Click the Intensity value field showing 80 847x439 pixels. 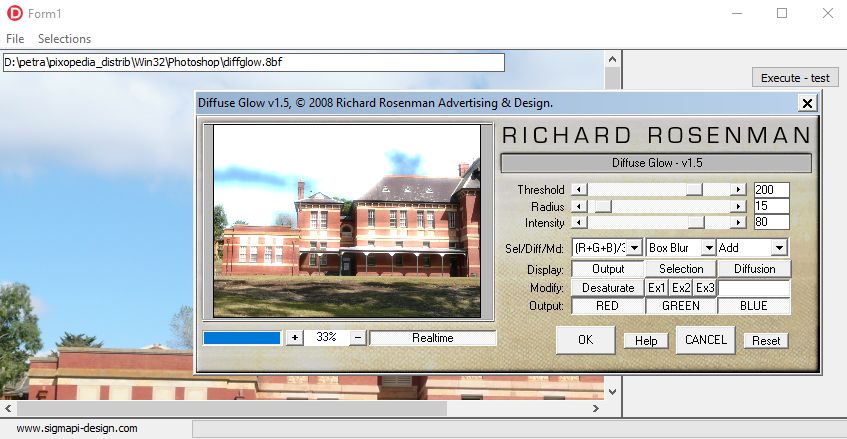pyautogui.click(x=771, y=222)
